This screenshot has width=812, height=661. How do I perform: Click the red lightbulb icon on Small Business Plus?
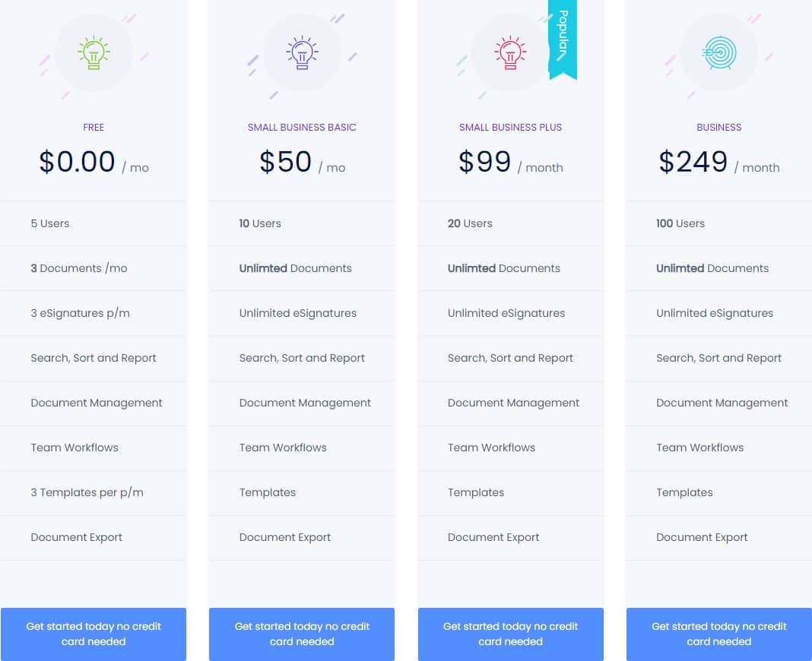510,52
